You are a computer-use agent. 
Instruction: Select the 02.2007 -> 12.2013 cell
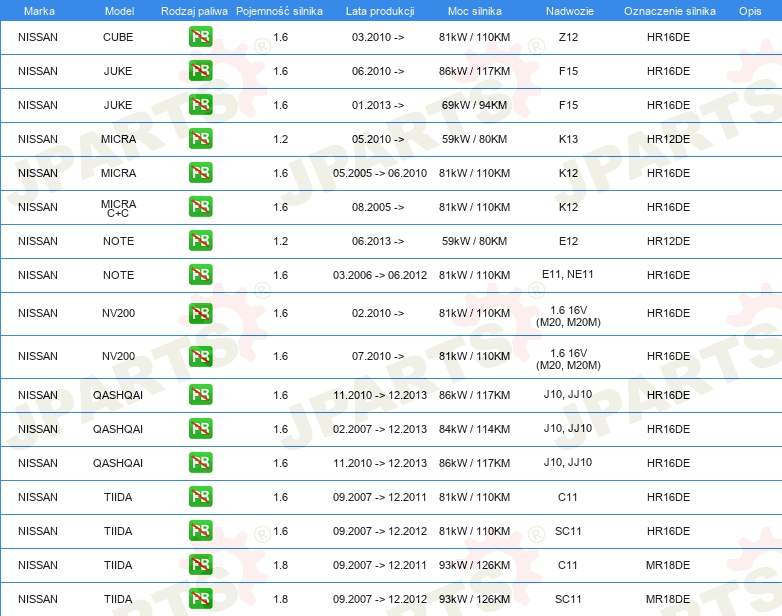tap(380, 429)
